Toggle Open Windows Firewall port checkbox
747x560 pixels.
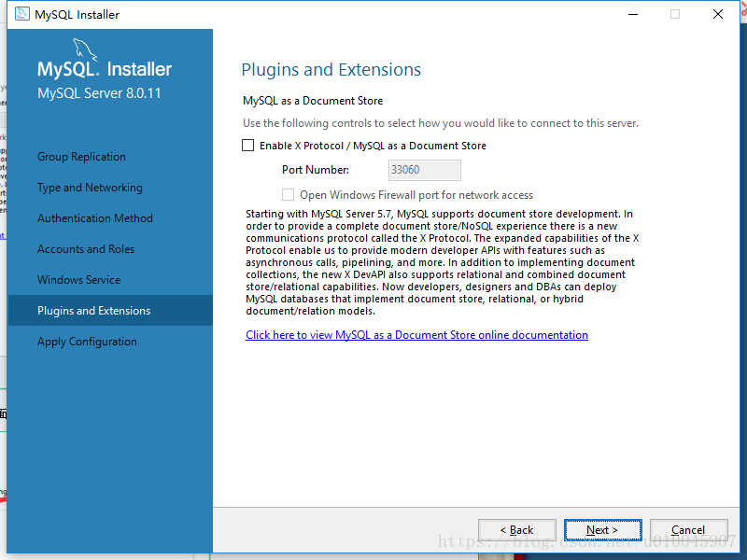coord(288,195)
